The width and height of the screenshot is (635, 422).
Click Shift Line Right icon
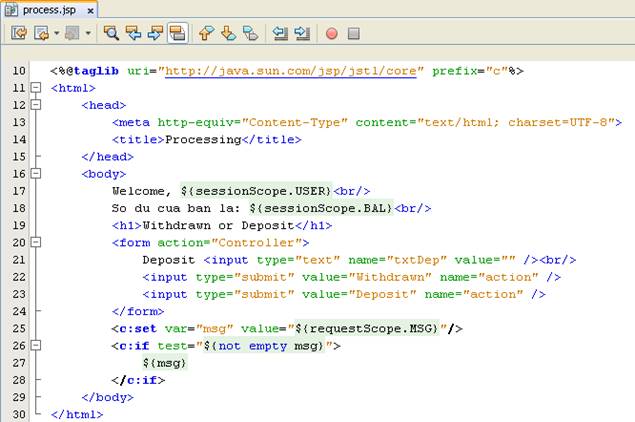coord(302,33)
